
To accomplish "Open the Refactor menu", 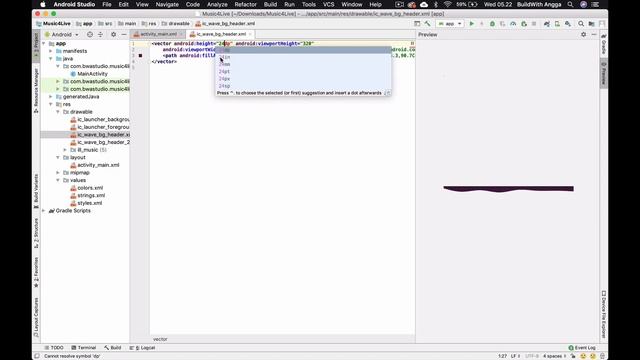I will click(245, 4).
